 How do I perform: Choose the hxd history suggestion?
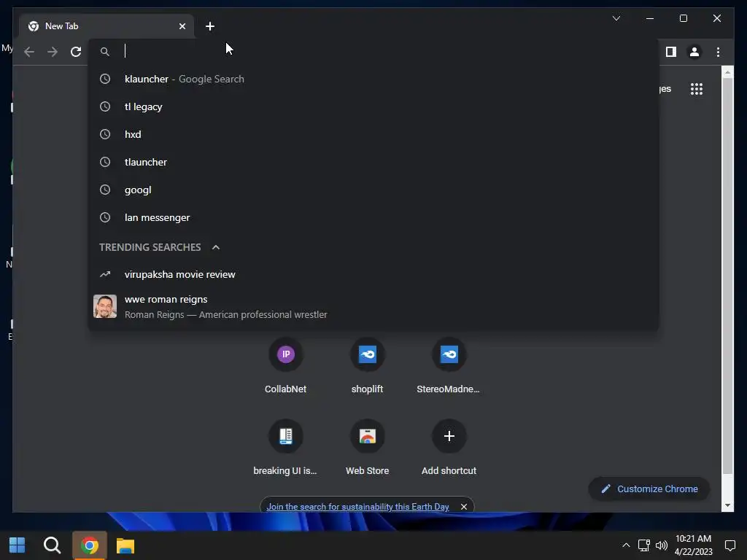point(373,134)
